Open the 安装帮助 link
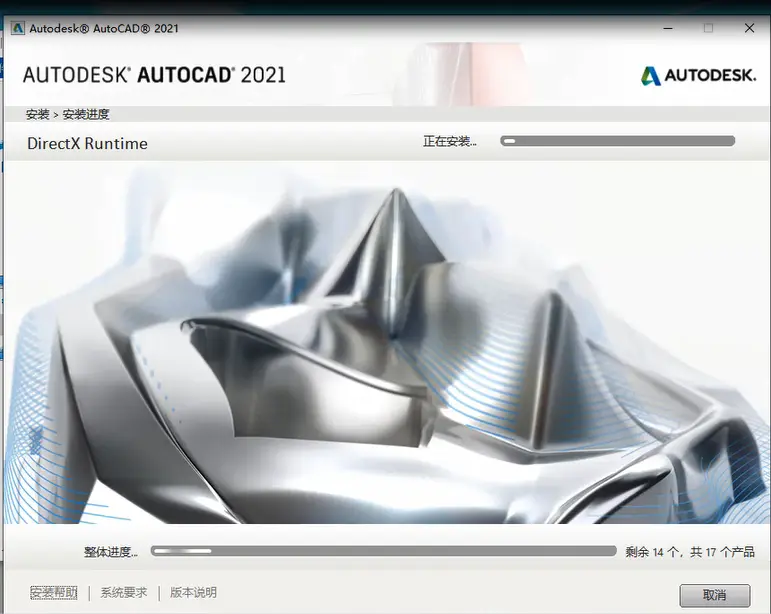The width and height of the screenshot is (771, 614). tap(54, 593)
